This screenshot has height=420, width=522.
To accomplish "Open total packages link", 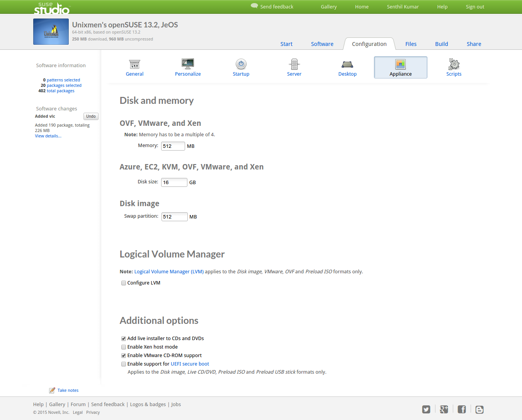I will [60, 91].
